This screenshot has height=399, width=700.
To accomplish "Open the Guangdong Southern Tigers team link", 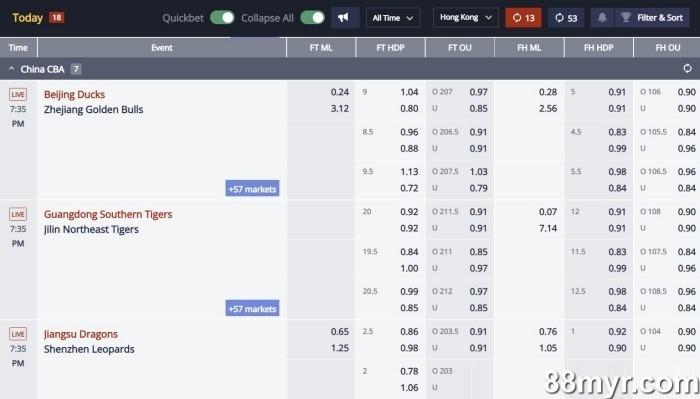I will pos(108,214).
